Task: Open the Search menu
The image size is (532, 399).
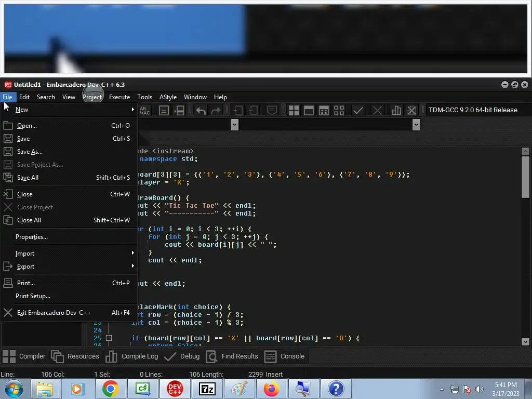Action: pyautogui.click(x=46, y=97)
